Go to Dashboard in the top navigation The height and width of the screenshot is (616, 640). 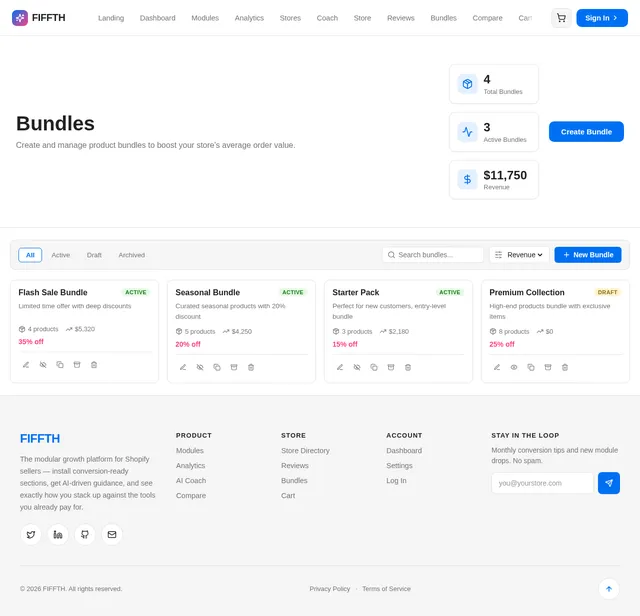(158, 18)
